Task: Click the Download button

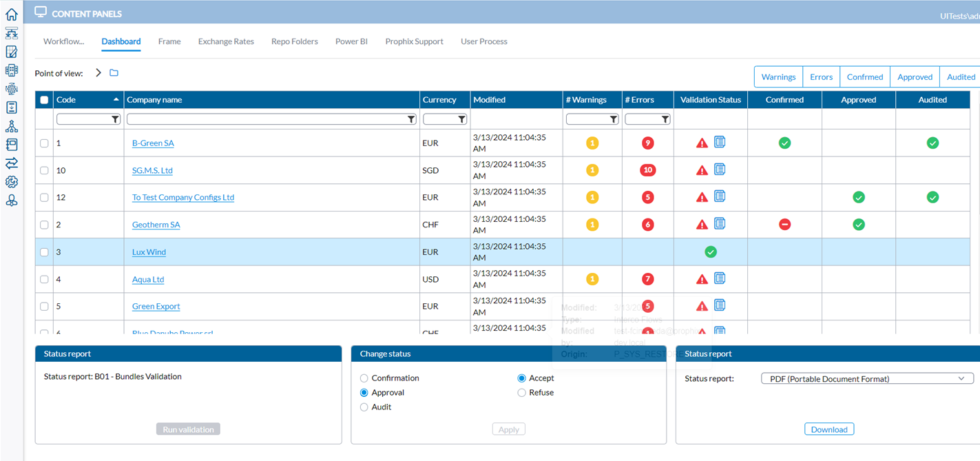Action: coord(829,429)
